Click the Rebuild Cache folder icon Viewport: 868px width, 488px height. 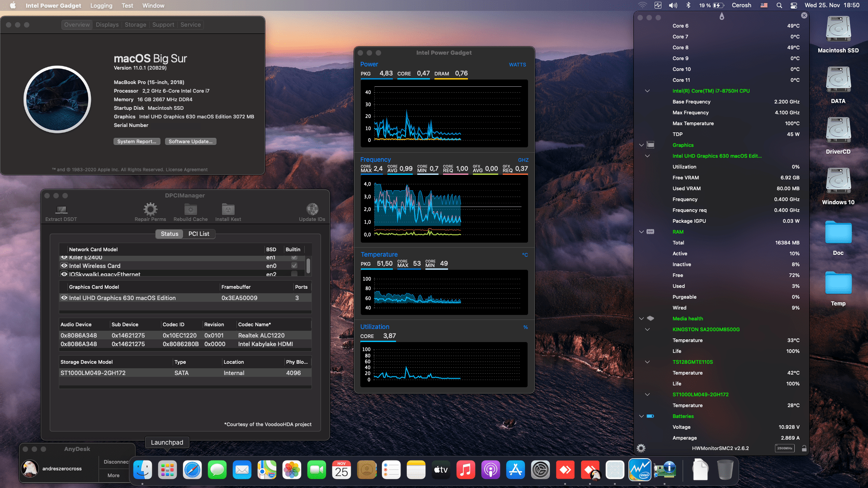coord(190,209)
